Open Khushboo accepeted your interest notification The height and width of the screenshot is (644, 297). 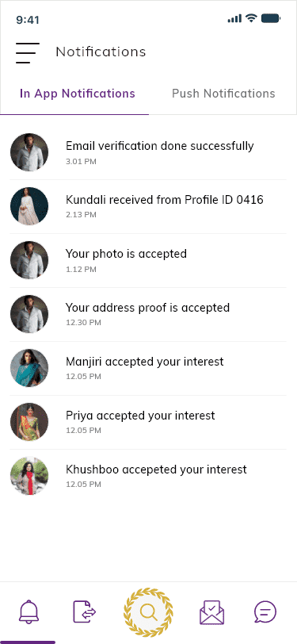click(149, 476)
